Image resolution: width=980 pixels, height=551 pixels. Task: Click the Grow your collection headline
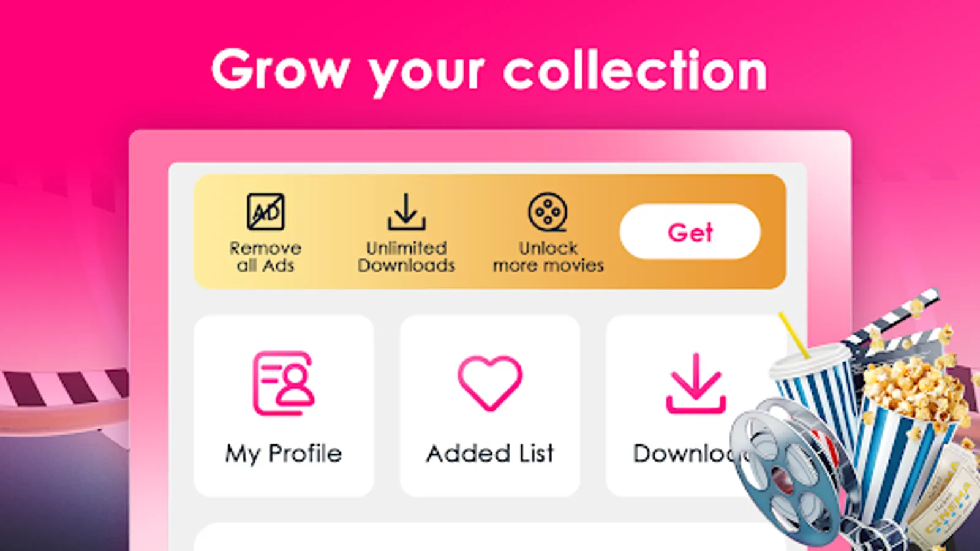[x=489, y=72]
